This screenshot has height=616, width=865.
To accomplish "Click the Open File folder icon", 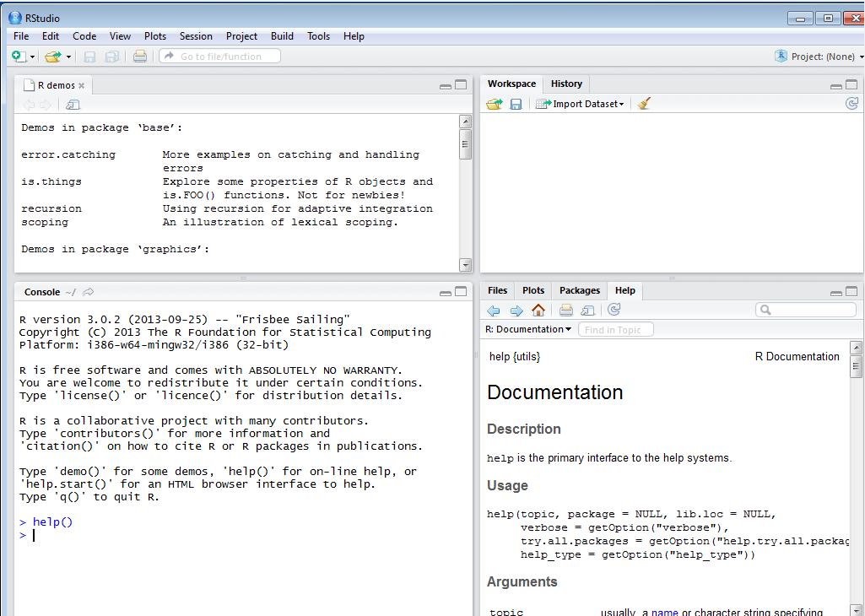I will click(53, 57).
